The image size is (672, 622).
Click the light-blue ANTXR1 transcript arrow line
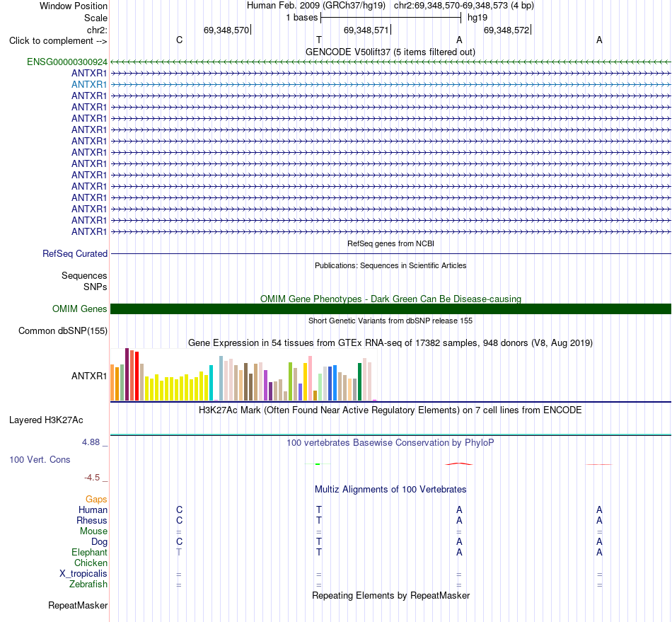click(390, 84)
